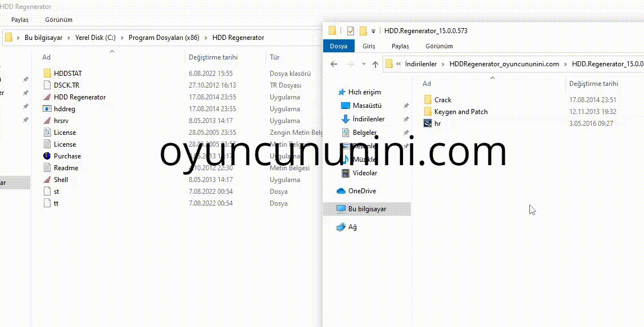Image resolution: width=644 pixels, height=327 pixels.
Task: Select the hr application icon
Action: (428, 123)
